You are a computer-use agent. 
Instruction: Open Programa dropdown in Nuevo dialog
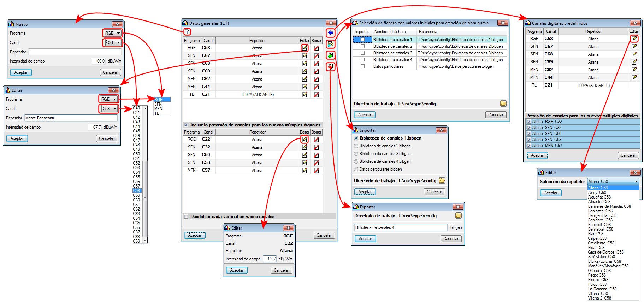(113, 33)
